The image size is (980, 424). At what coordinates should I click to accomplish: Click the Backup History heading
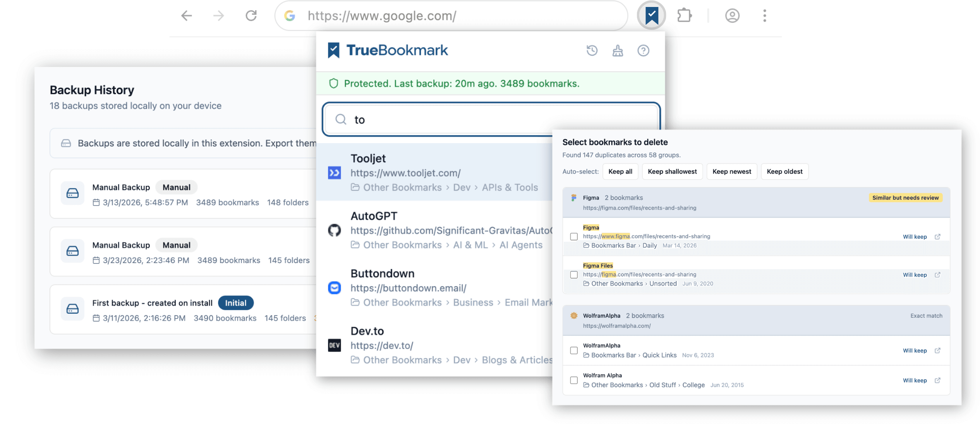[92, 90]
